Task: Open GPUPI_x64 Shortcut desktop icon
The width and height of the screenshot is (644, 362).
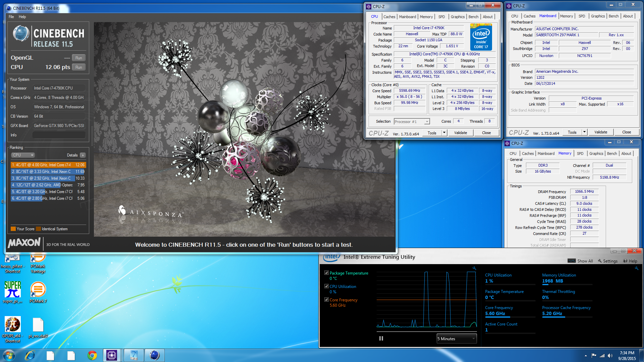Action: (13, 329)
